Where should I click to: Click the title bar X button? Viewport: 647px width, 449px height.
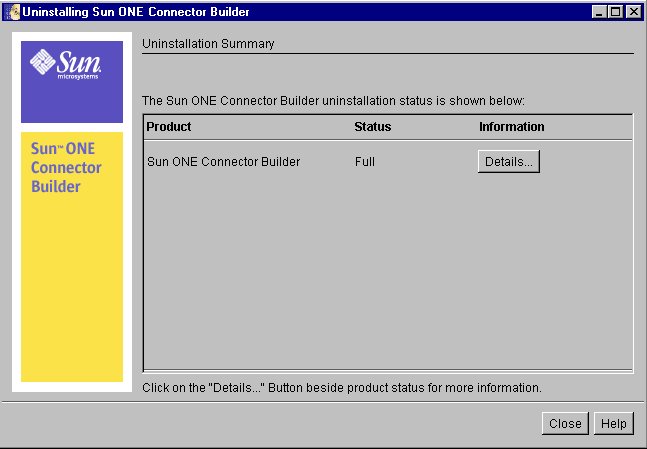pyautogui.click(x=633, y=12)
